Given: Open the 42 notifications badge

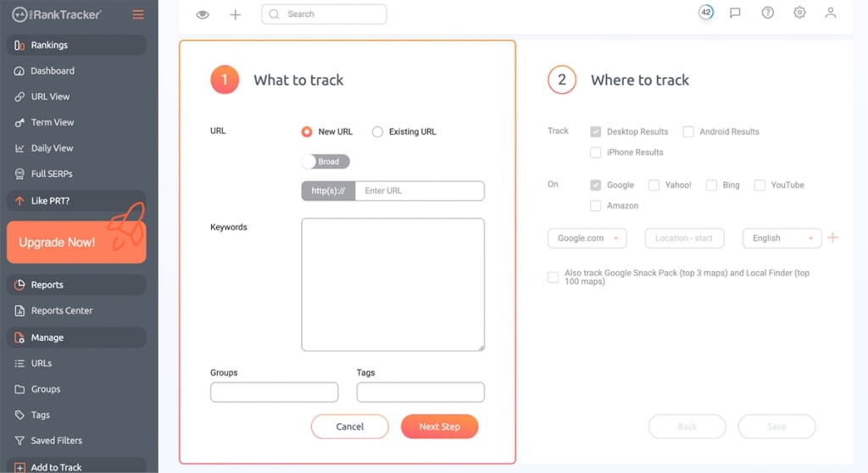Looking at the screenshot, I should [x=706, y=12].
